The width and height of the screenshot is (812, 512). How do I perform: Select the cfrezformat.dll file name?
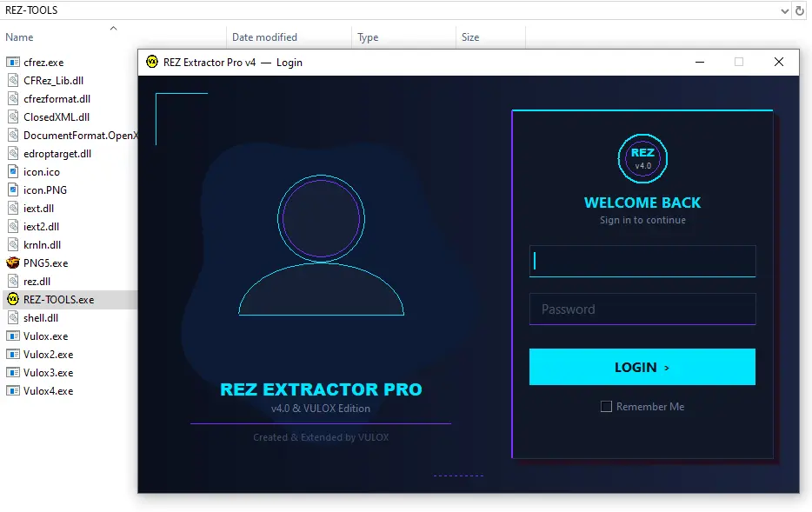tap(57, 98)
